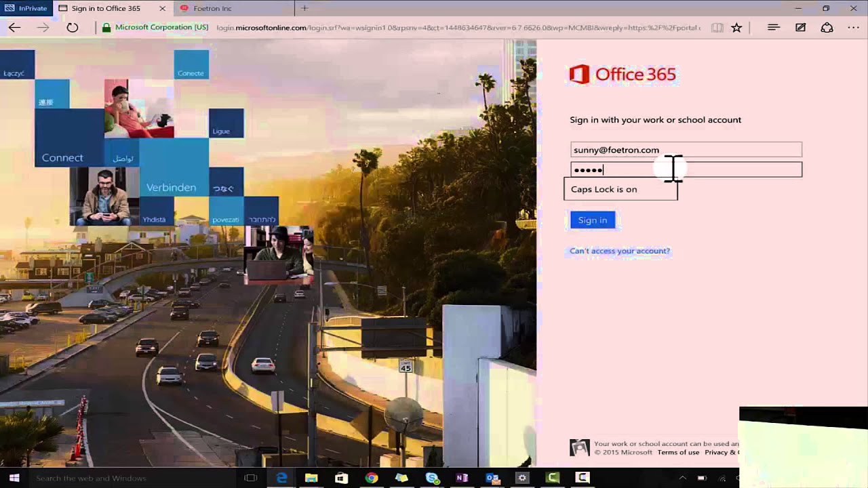868x488 pixels.
Task: Launch Google Chrome from the taskbar
Action: point(371,478)
